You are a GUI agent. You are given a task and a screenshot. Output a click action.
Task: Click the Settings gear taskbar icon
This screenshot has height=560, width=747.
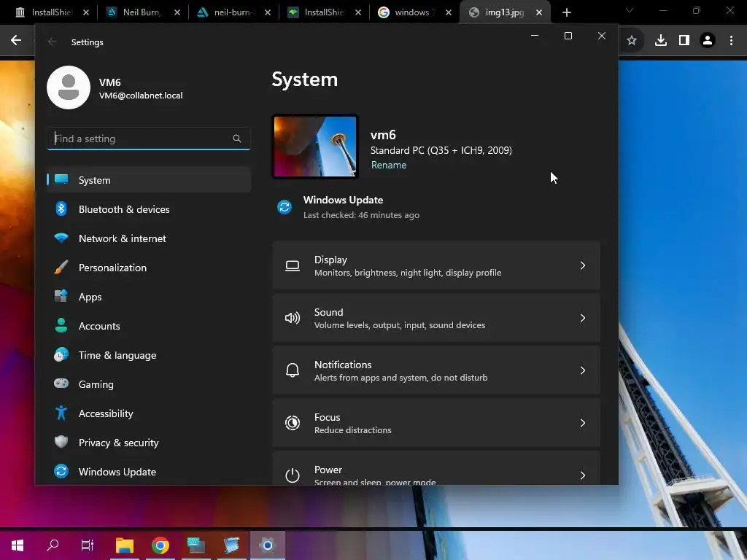[x=268, y=545]
